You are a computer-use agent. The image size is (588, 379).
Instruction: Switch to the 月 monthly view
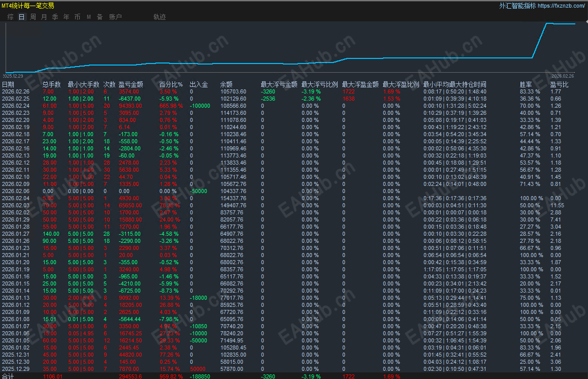tap(44, 17)
